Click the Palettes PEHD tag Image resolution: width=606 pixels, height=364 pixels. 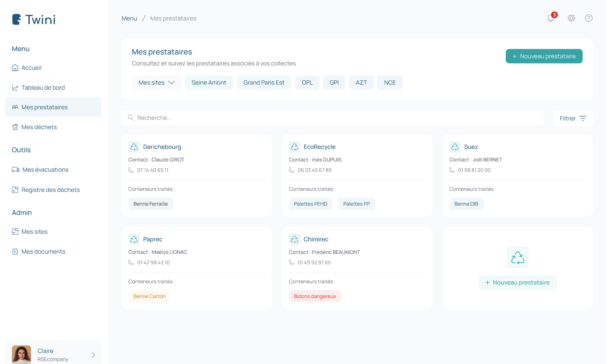coord(310,204)
